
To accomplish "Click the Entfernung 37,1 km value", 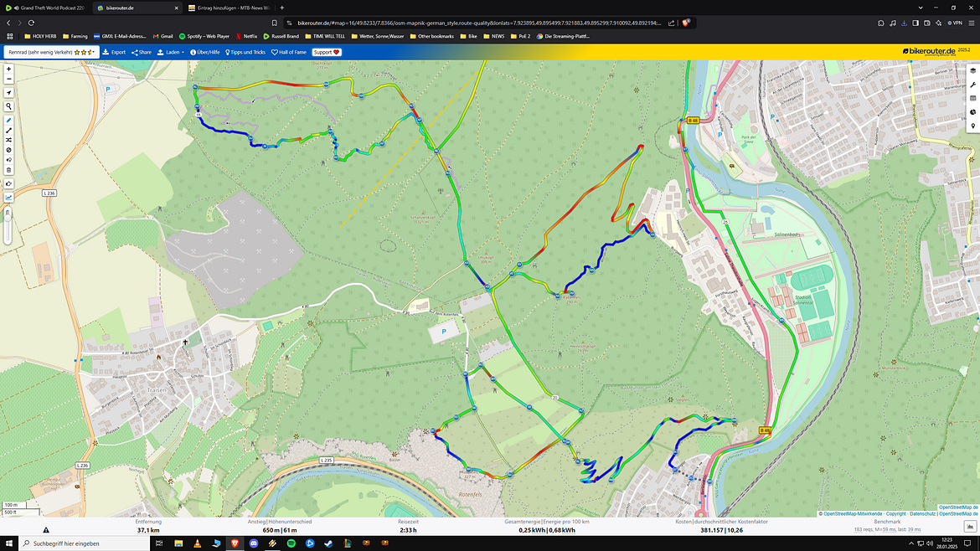I will pos(148,530).
